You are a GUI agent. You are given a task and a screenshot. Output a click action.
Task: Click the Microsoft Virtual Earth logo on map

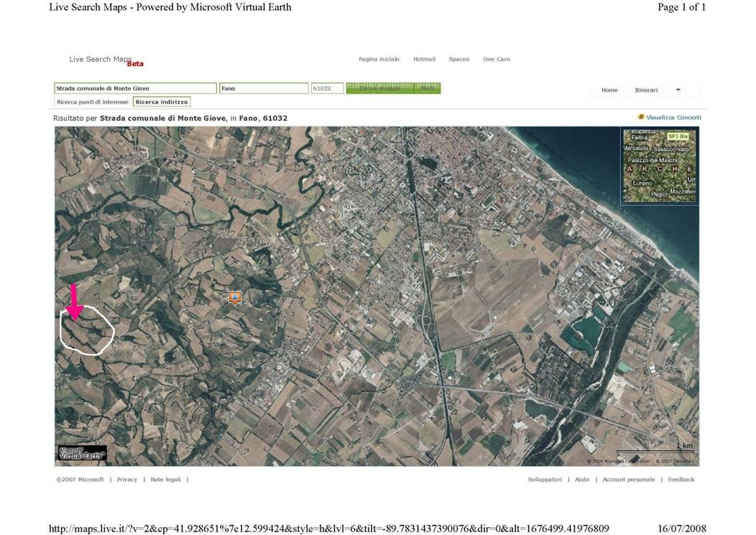coord(82,454)
